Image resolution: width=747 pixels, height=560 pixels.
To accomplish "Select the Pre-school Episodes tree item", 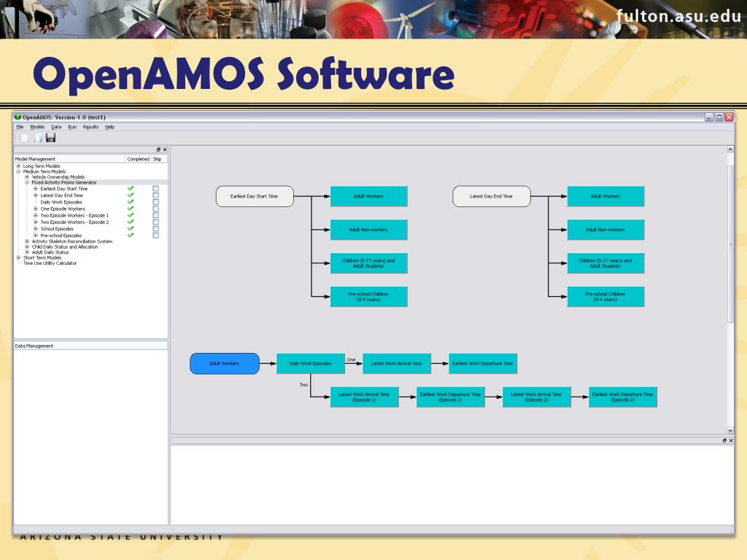I will tap(61, 236).
